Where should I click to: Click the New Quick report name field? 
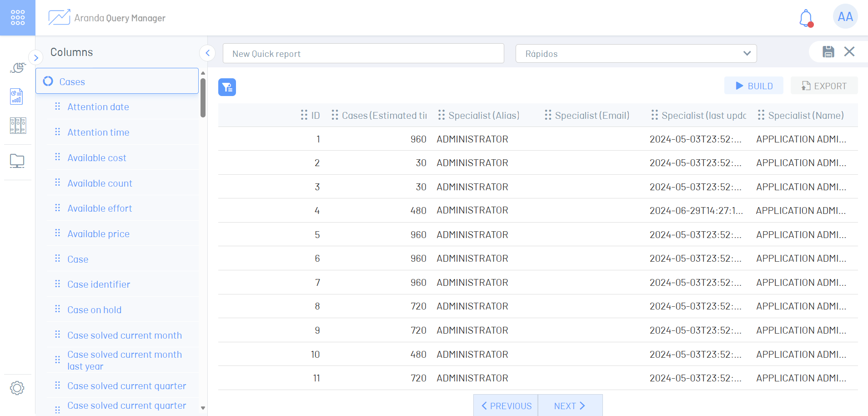(363, 54)
